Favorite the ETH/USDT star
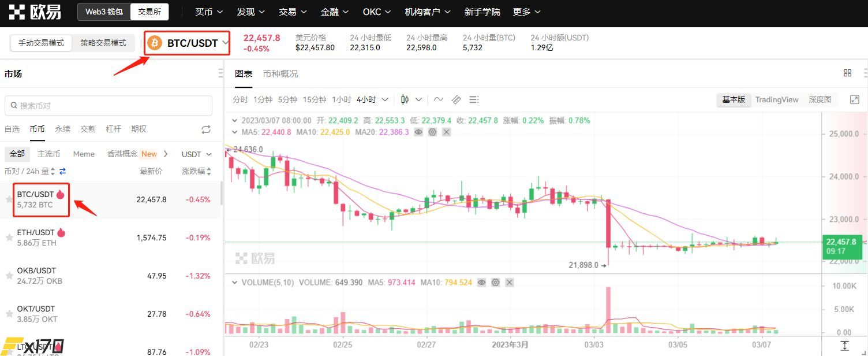Viewport: 868px width, 356px height. coord(9,238)
